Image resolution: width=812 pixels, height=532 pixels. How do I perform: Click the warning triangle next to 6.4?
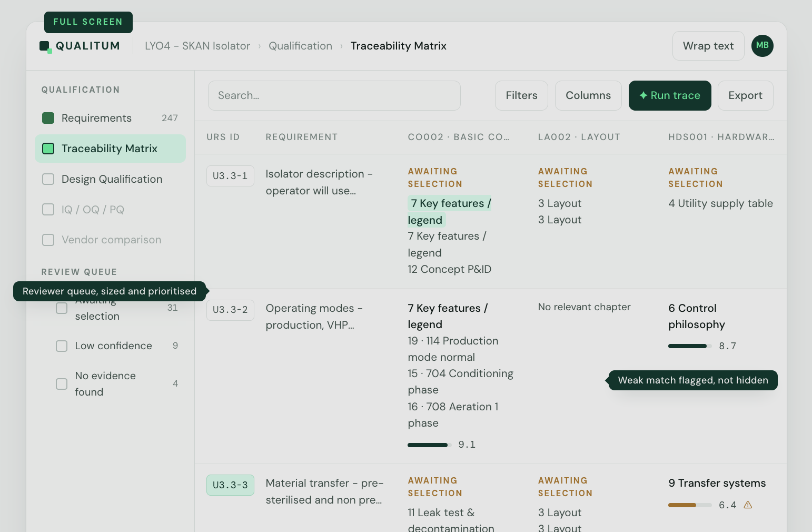coord(748,505)
